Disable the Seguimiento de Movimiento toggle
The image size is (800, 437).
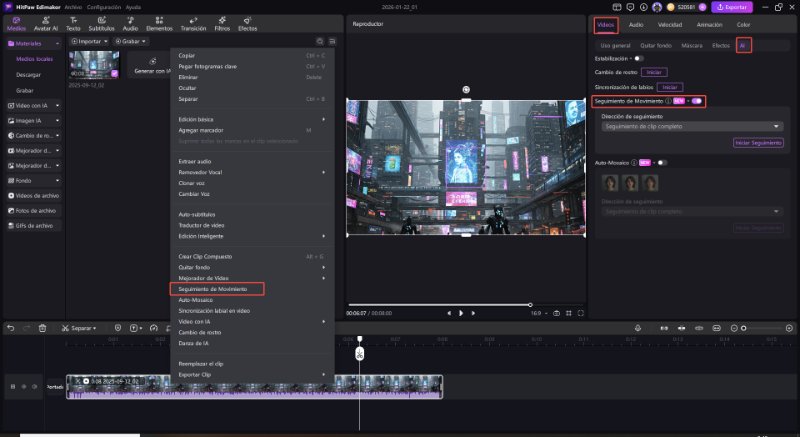pyautogui.click(x=697, y=101)
